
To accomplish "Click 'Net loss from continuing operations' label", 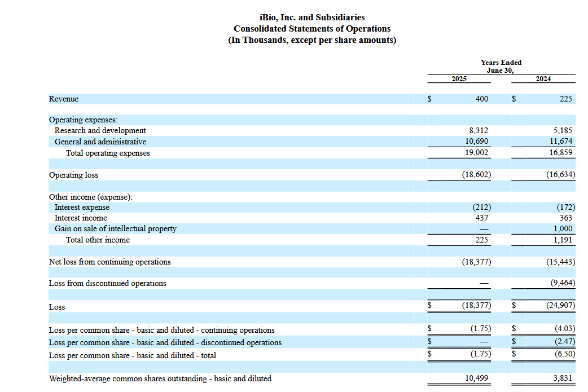I will tap(109, 262).
